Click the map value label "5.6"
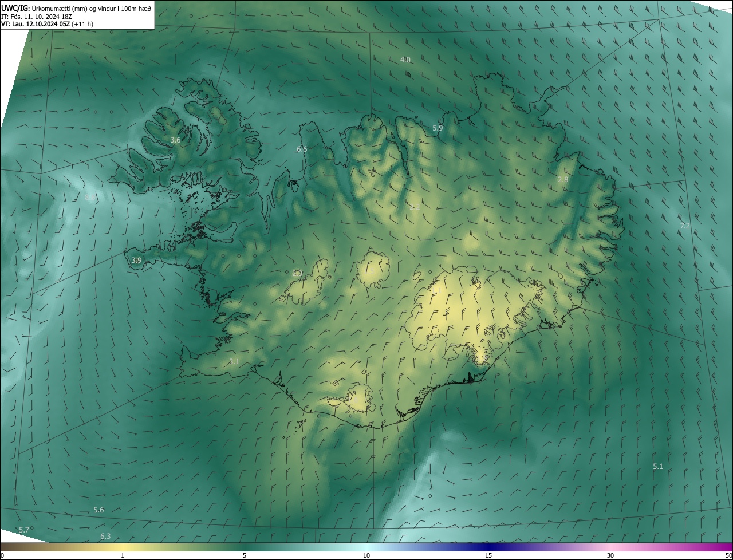This screenshot has width=733, height=560. 98,510
